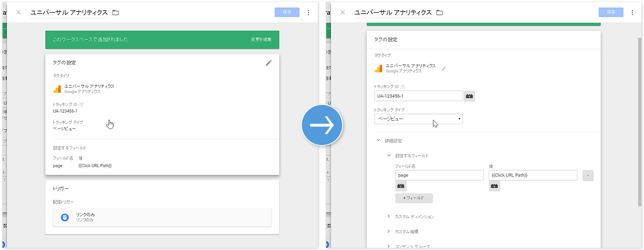
Task: Click left panel title ユニバーサル アナリティクス
Action: click(x=69, y=13)
